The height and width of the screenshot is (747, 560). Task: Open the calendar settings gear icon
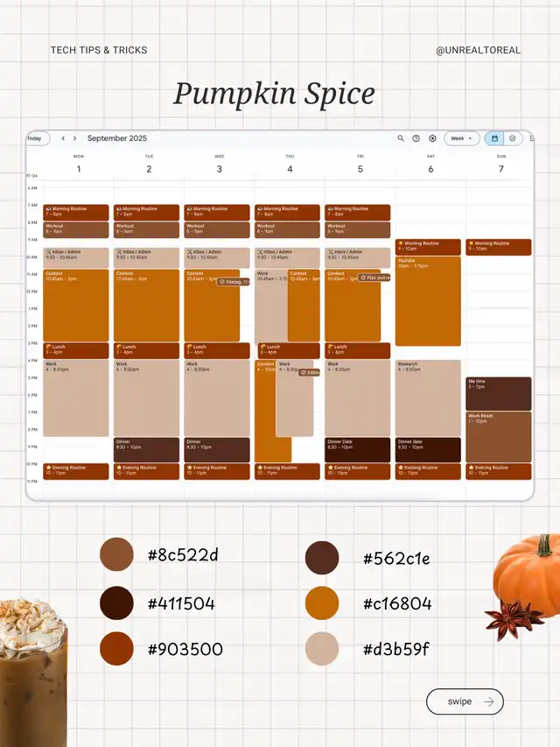pyautogui.click(x=432, y=138)
